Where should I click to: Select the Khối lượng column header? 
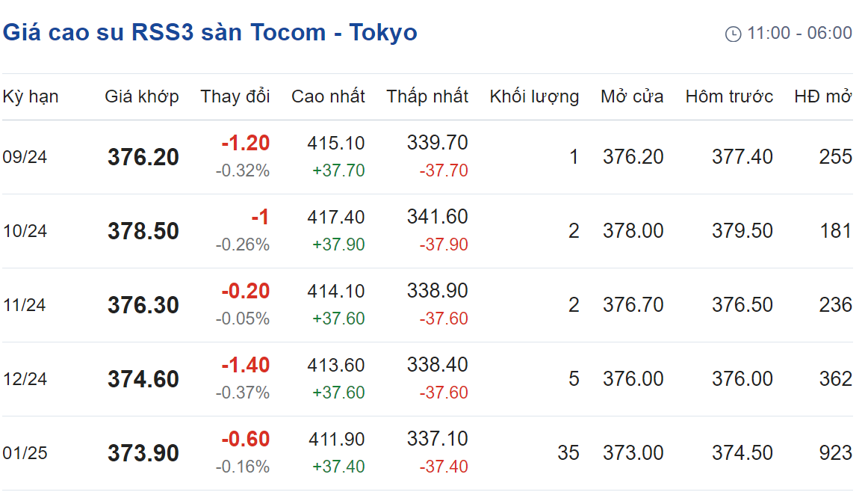534,96
